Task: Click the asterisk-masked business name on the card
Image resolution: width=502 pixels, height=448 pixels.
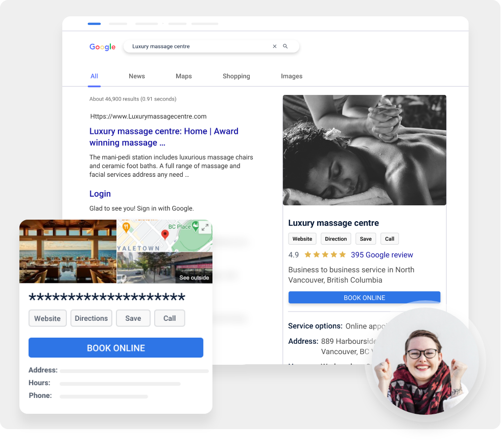Action: click(x=107, y=297)
